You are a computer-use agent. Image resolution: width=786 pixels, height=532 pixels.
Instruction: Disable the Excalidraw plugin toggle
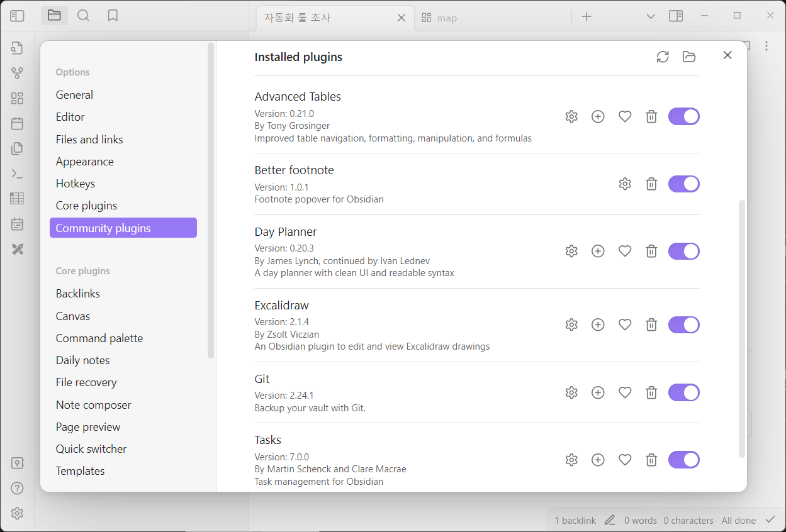684,324
